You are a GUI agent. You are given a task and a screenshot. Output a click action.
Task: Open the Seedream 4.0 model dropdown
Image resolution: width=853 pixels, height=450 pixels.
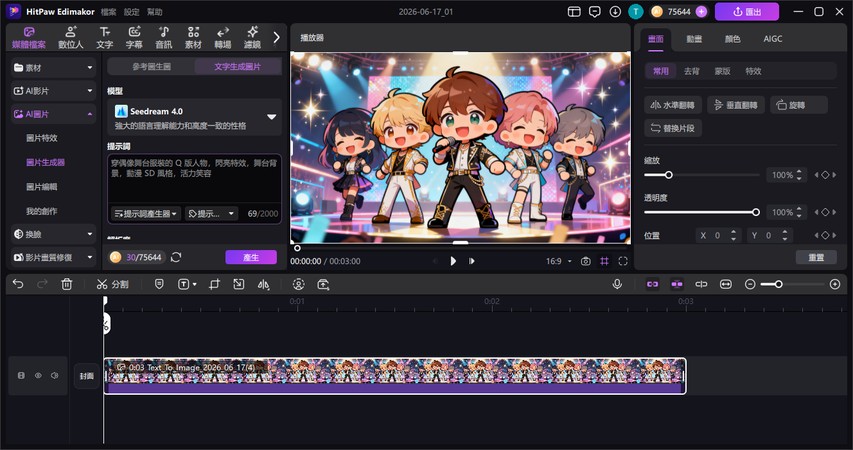195,118
